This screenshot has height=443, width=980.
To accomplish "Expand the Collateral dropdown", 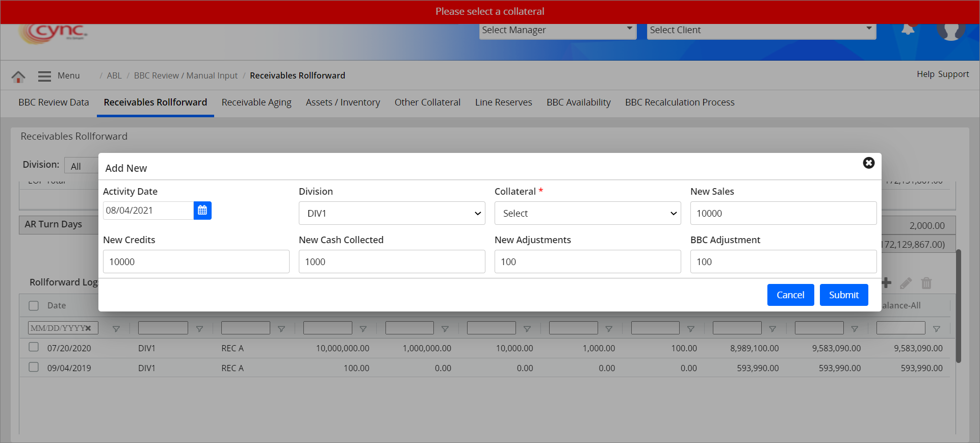I will coord(587,213).
